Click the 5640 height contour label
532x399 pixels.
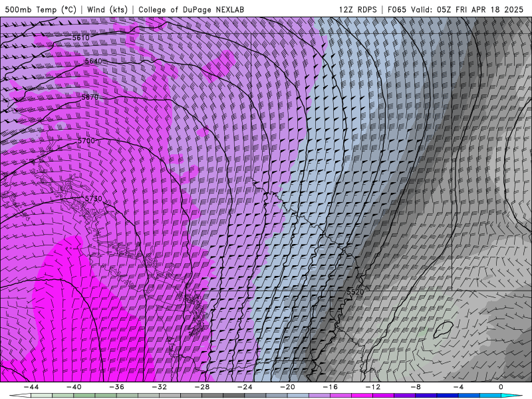click(x=93, y=61)
